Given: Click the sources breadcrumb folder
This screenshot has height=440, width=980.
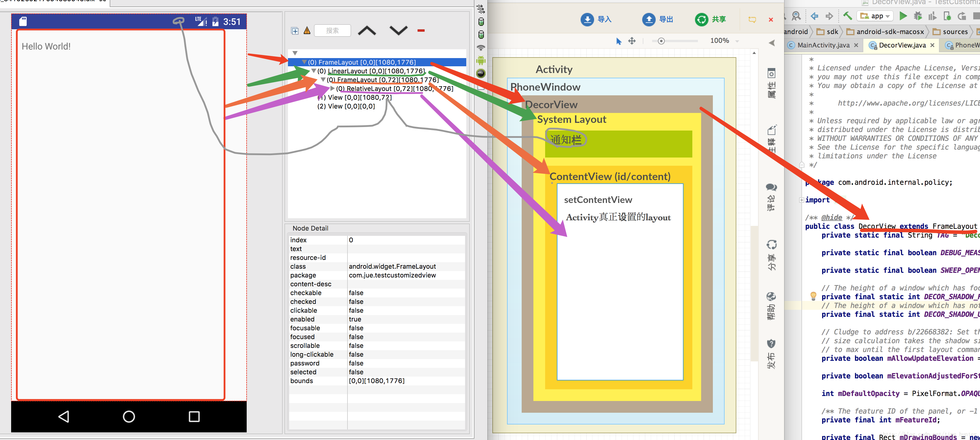Looking at the screenshot, I should pyautogui.click(x=950, y=32).
